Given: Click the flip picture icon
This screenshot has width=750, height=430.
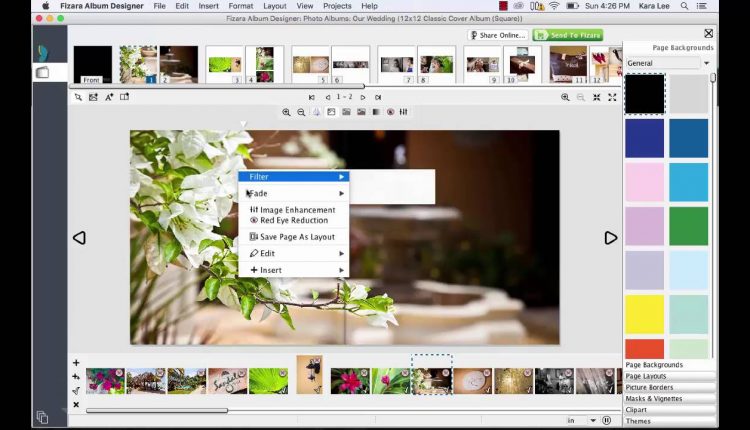Looking at the screenshot, I should coord(316,112).
